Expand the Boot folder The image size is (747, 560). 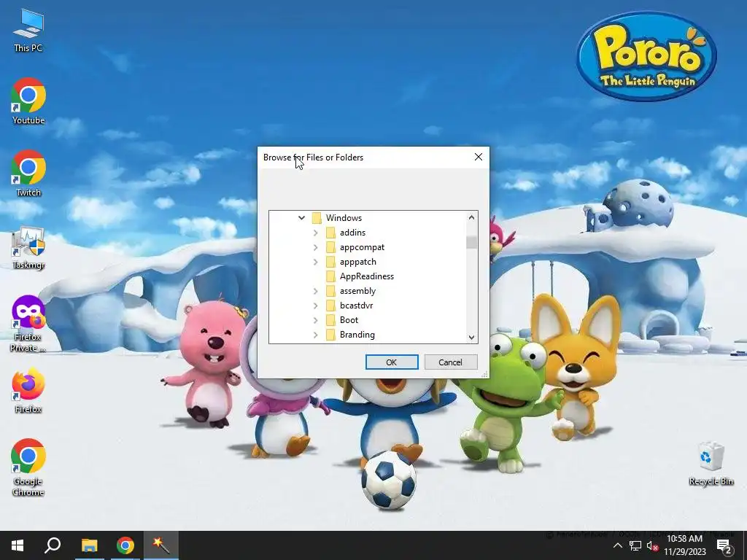315,320
